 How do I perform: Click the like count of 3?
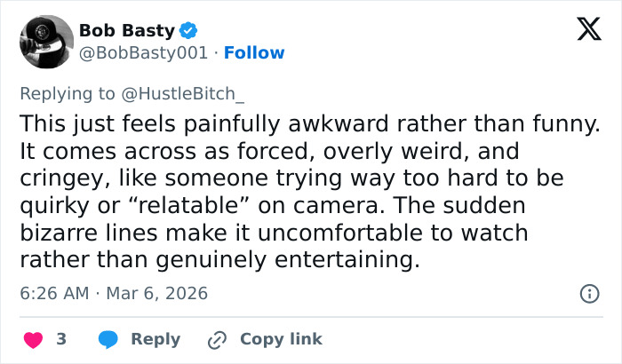point(61,339)
